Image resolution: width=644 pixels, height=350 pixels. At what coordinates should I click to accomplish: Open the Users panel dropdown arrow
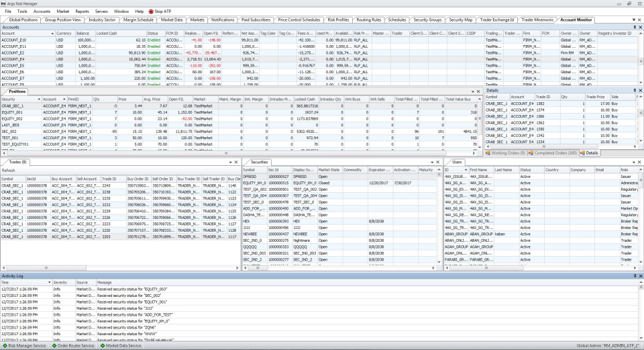[635, 162]
